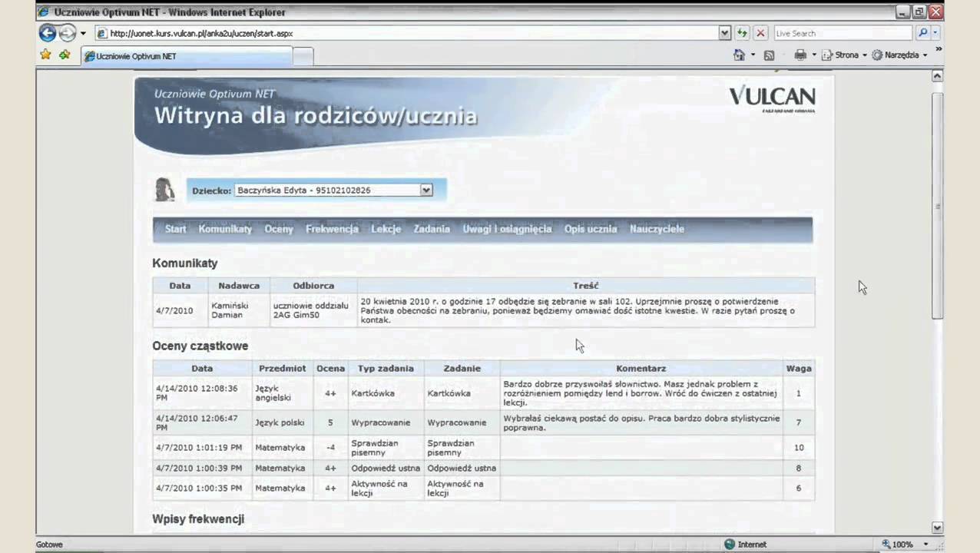980x553 pixels.
Task: Open the Favorites Center star icon
Action: pyautogui.click(x=45, y=55)
